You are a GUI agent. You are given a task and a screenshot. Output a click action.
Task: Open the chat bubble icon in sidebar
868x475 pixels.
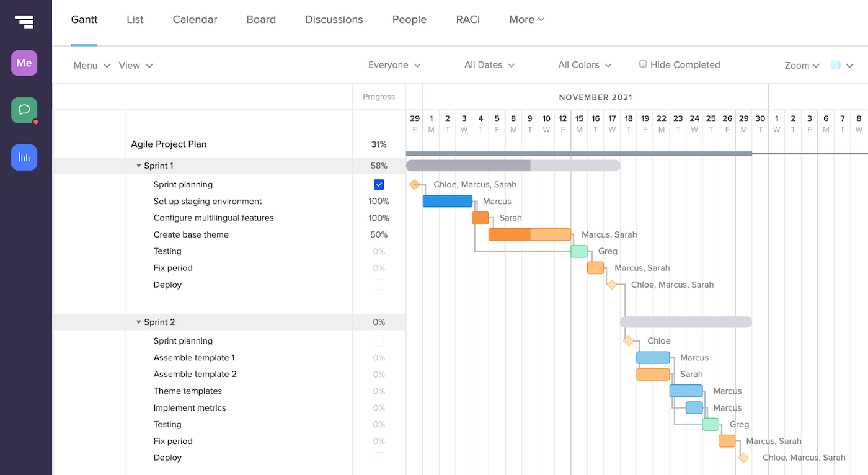24,110
